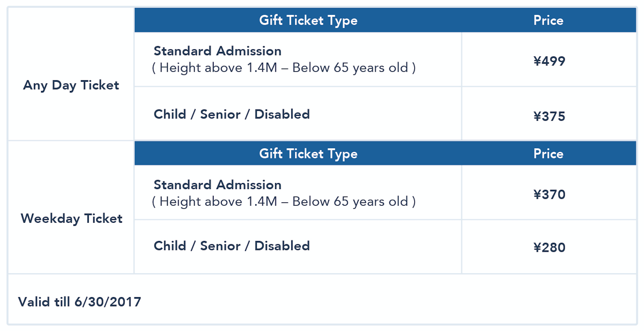
Task: Click the yen symbol before 280
Action: pos(537,247)
